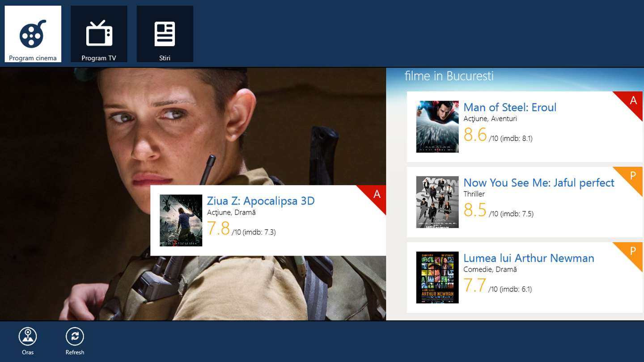Open Now You See Me: Jaful perfect title
Screen dimensions: 644x362
[539, 183]
